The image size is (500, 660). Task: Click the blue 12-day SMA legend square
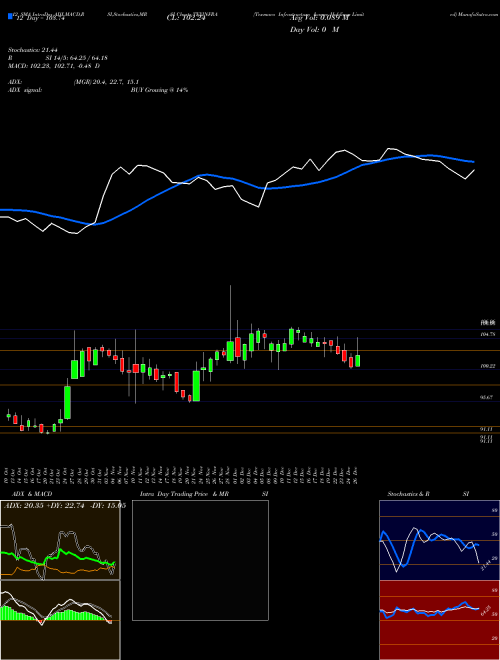10,16
